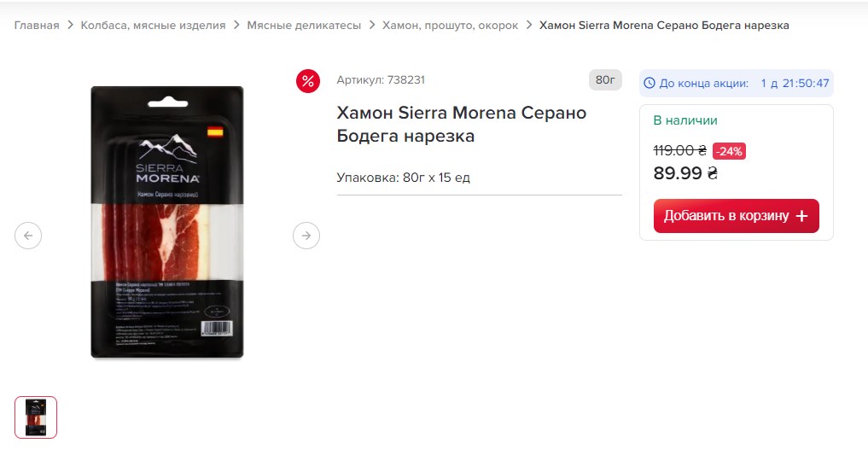Click the countdown timer До конца акции
Image resolution: width=868 pixels, height=449 pixels.
point(737,84)
